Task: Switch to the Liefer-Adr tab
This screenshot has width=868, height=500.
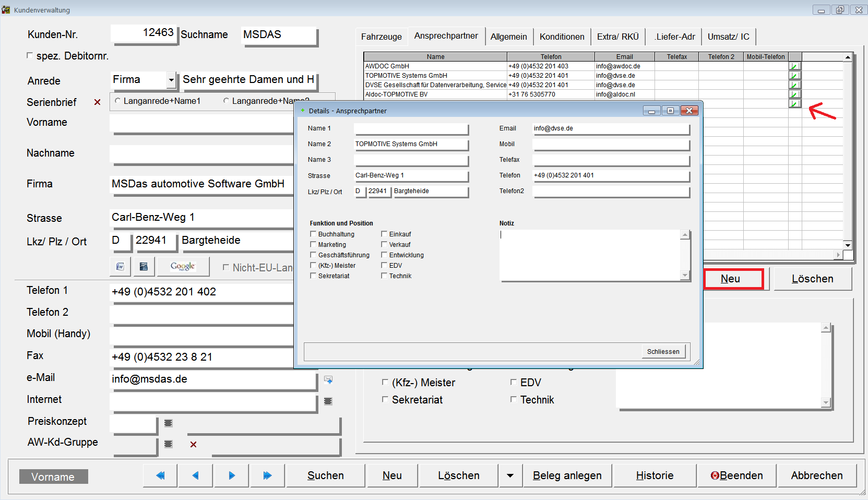Action: click(675, 37)
